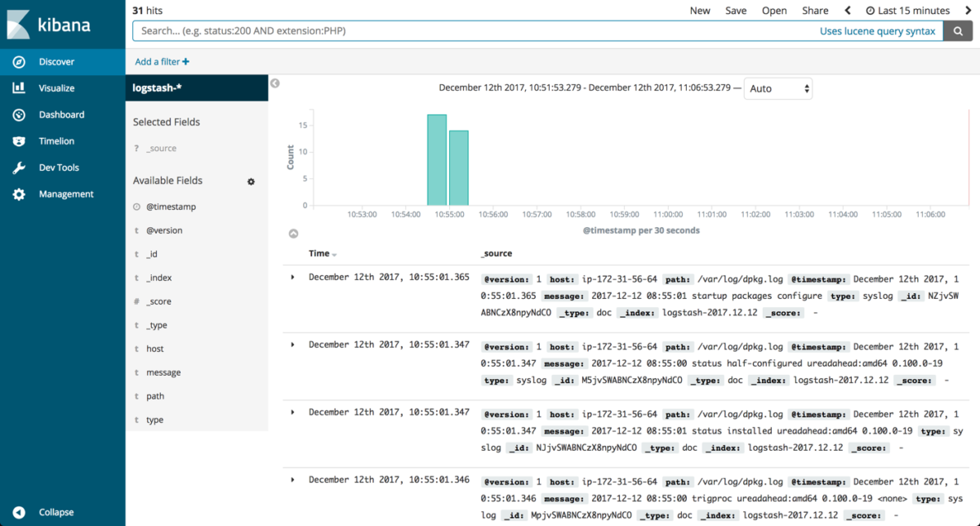Collapse the histogram panel
This screenshot has height=526, width=980.
point(293,233)
